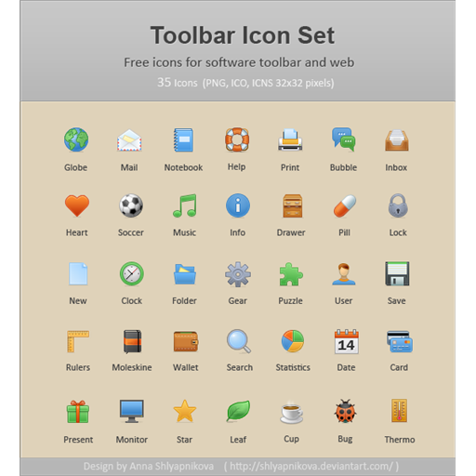Viewport: 476px width, 476px height.
Task: Open the Help lifebuoy icon
Action: 237,139
